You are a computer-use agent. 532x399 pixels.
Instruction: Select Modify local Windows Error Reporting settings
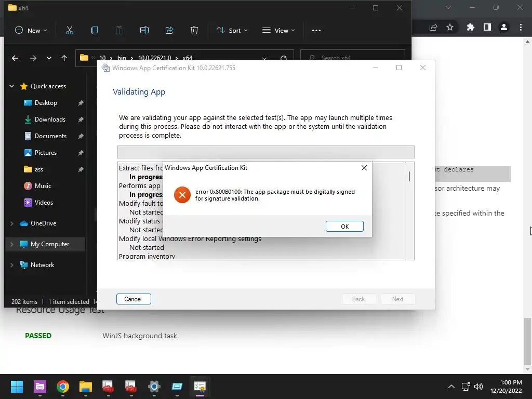(x=190, y=239)
